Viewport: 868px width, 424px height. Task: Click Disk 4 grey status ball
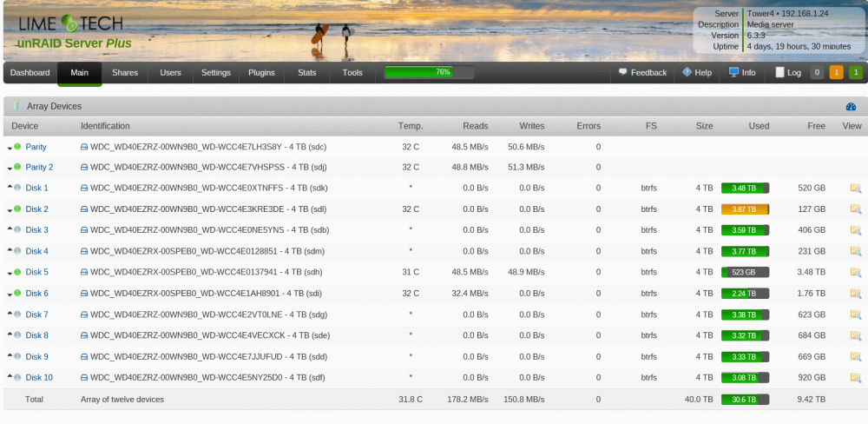point(17,250)
